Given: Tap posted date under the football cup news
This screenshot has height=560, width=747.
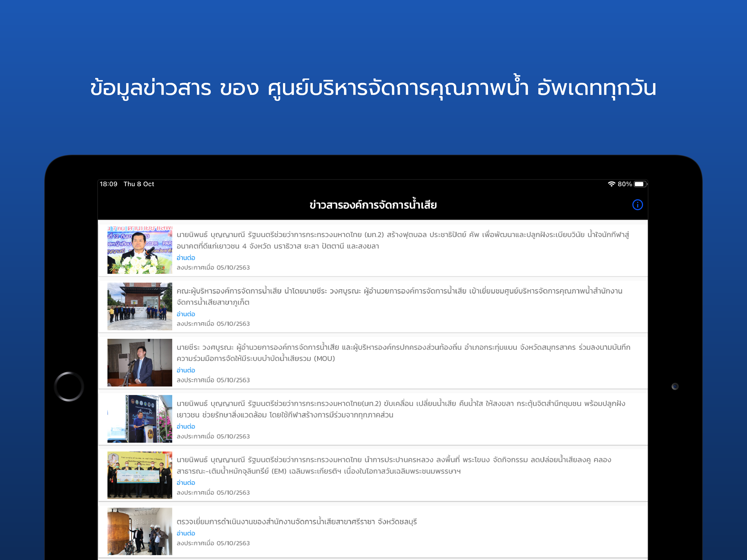Looking at the screenshot, I should [x=213, y=267].
